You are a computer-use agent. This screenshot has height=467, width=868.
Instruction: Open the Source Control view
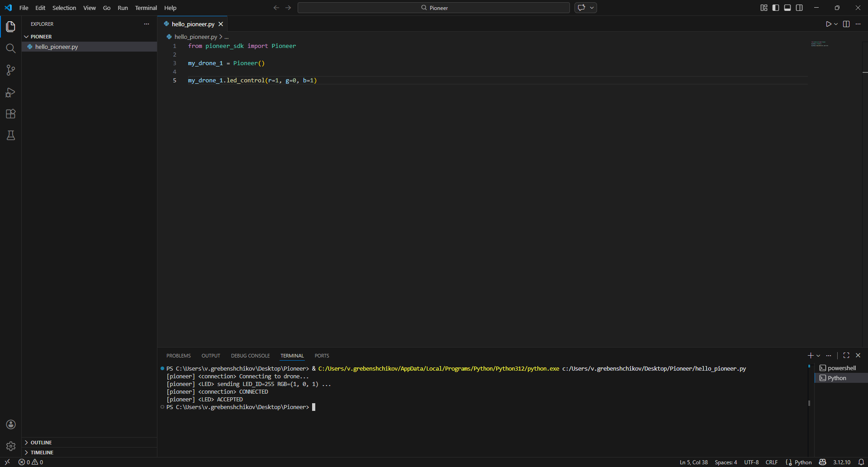pyautogui.click(x=10, y=70)
